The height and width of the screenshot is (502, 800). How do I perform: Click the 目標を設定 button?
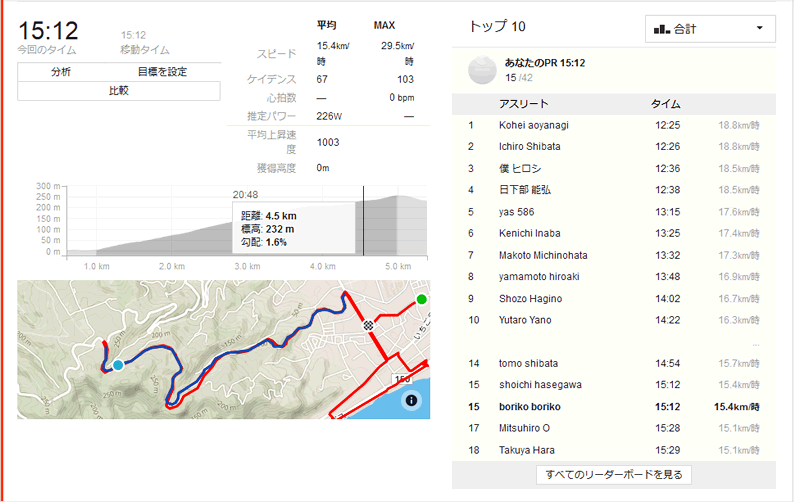tap(162, 71)
